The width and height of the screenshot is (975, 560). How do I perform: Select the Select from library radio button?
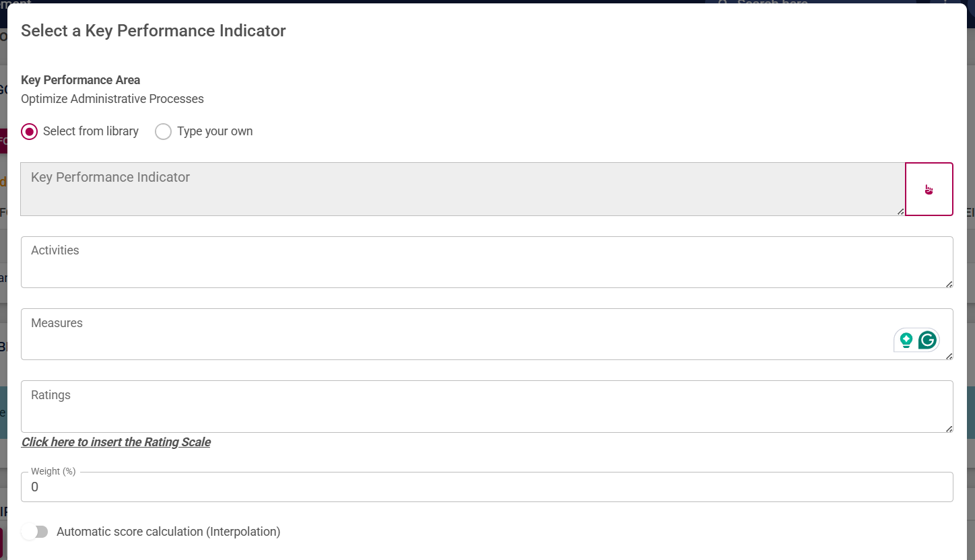[x=29, y=131]
